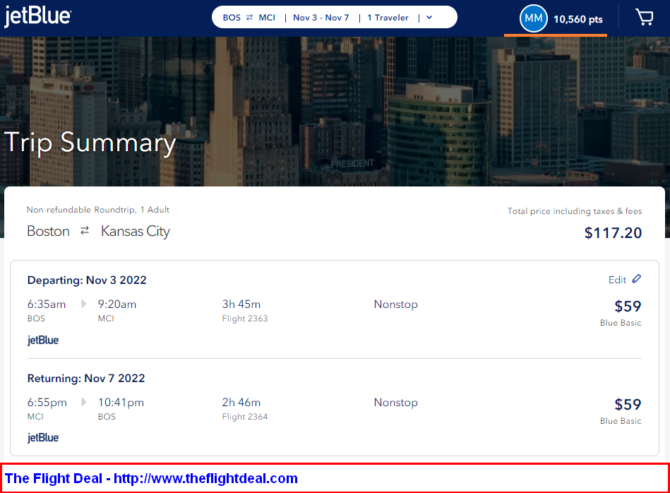
Task: Click the jetBlue airline logo under departing flight
Action: (43, 340)
